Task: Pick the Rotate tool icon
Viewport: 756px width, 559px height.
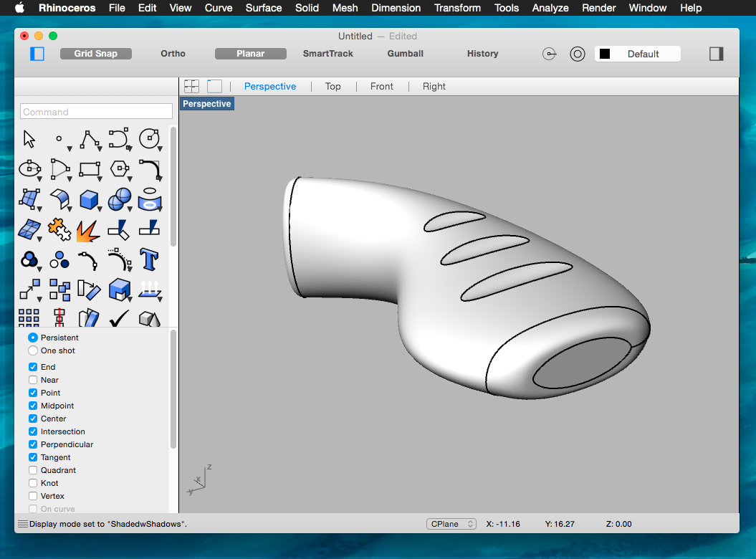Action: click(x=90, y=290)
